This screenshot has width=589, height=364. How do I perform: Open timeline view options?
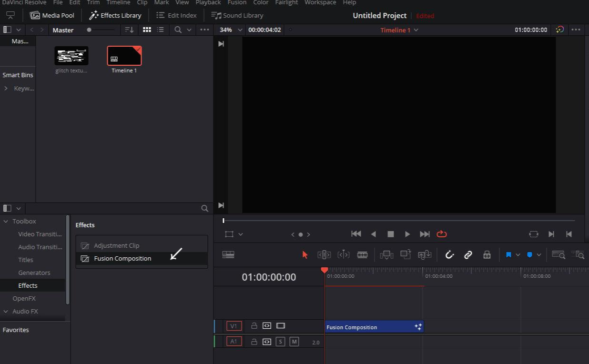[228, 255]
